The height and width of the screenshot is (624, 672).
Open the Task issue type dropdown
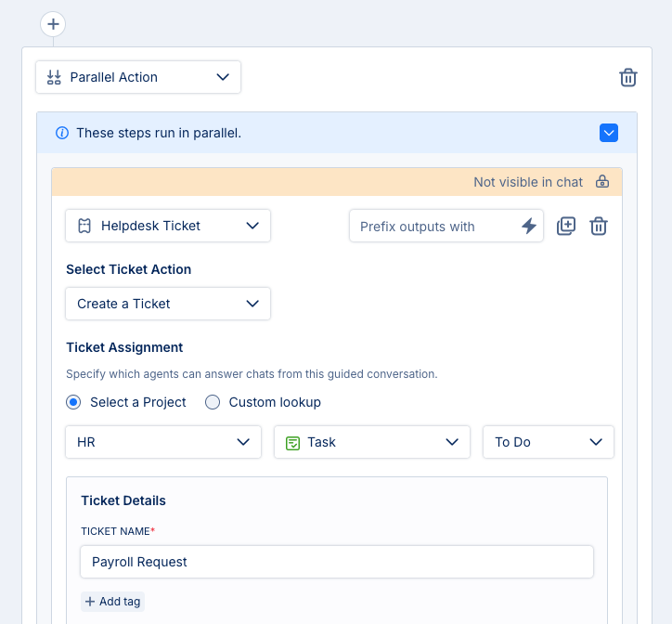tap(372, 442)
